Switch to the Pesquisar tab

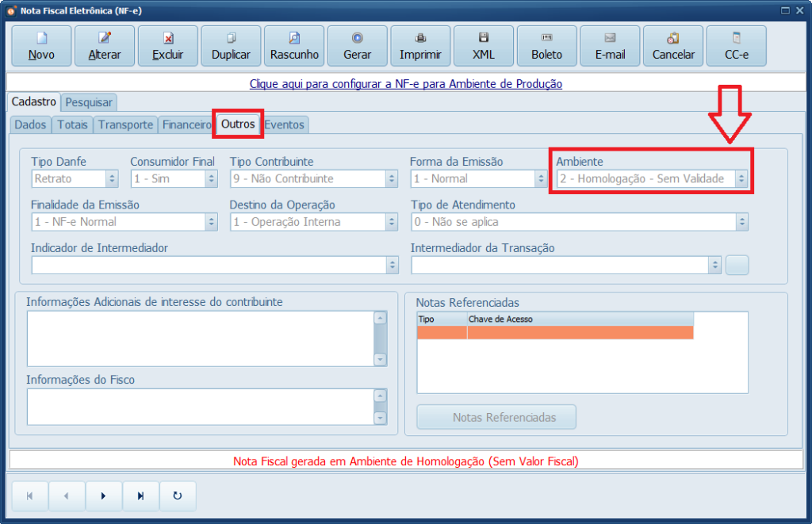click(89, 102)
